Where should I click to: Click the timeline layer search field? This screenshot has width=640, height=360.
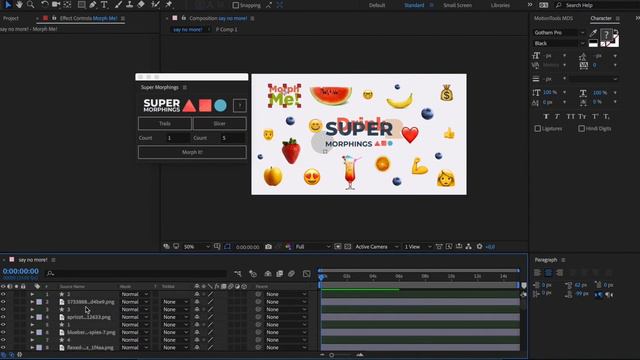click(137, 273)
